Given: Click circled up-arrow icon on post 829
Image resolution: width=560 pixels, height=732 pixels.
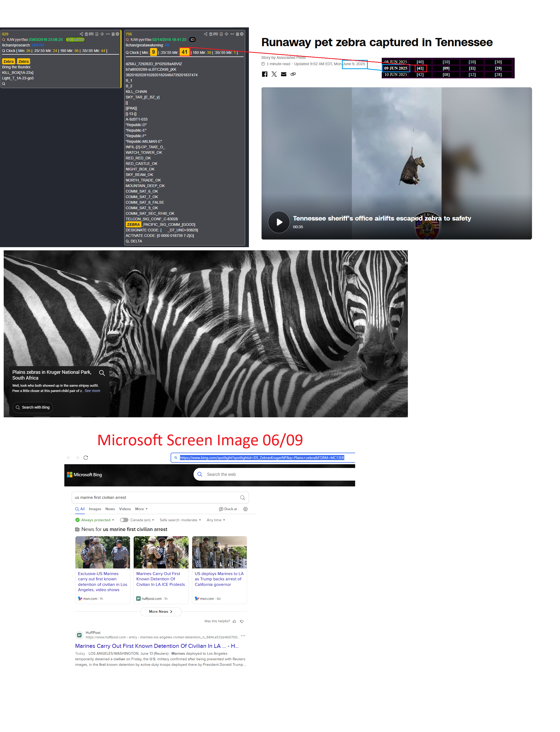Looking at the screenshot, I should pos(118,34).
